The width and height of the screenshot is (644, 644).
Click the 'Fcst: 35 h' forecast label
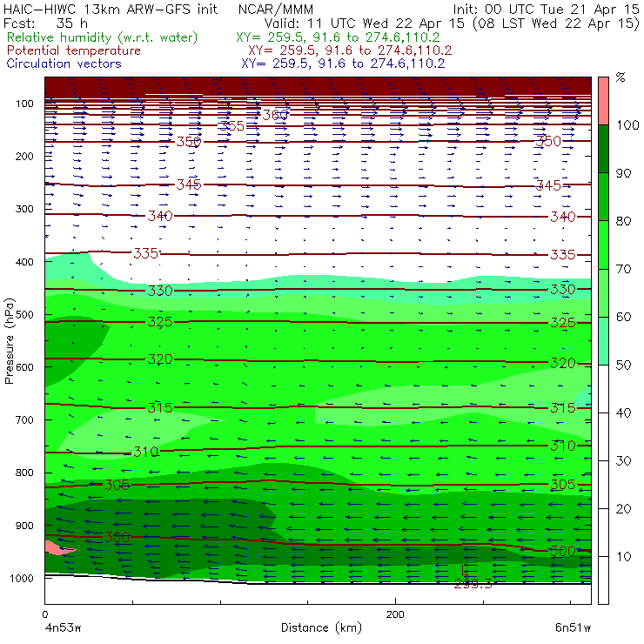[45, 23]
